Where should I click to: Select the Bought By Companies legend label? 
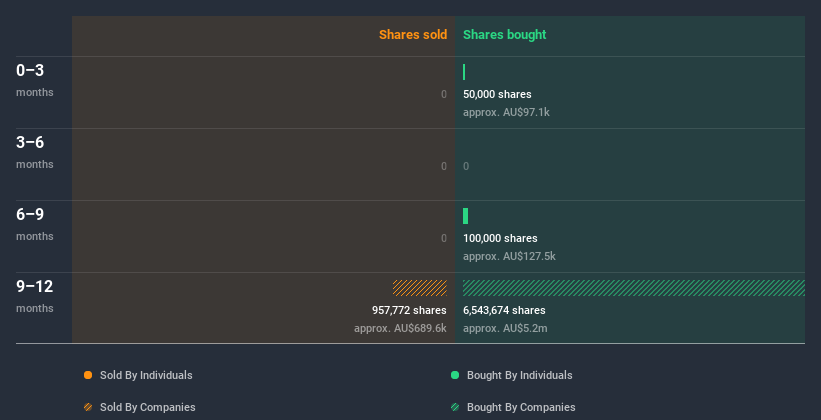(521, 407)
